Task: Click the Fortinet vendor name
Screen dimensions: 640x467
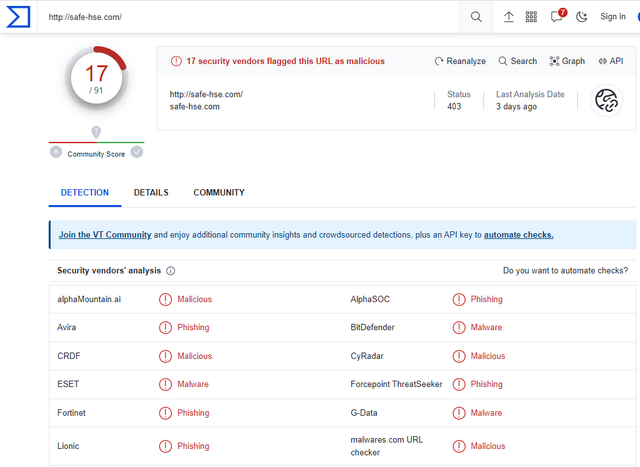Action: coord(71,413)
